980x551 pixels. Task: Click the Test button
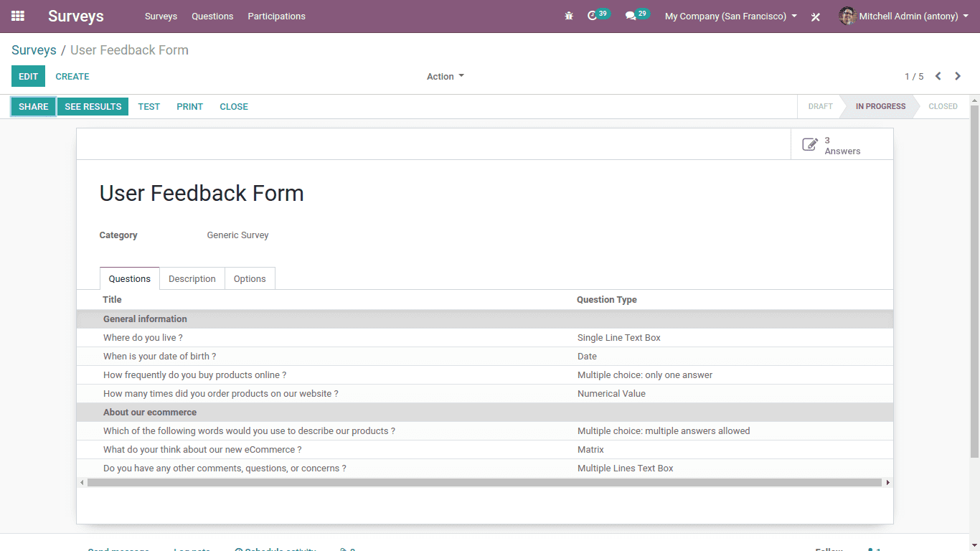click(x=149, y=106)
